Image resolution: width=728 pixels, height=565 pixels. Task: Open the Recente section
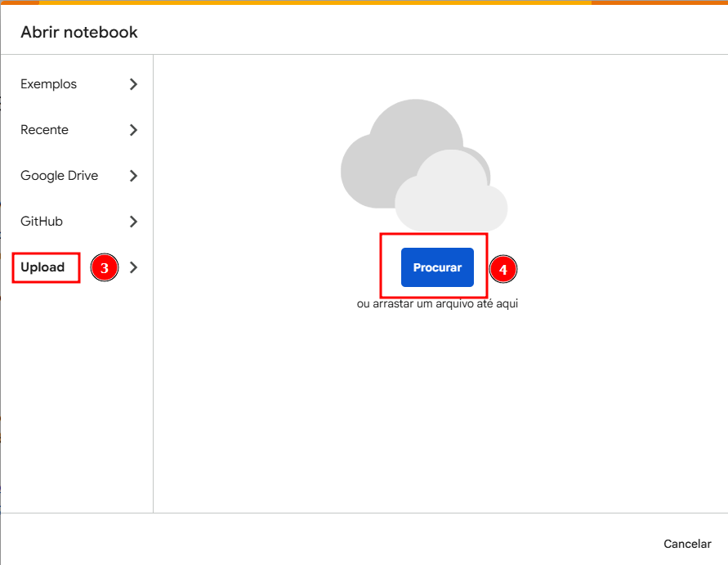coord(44,129)
